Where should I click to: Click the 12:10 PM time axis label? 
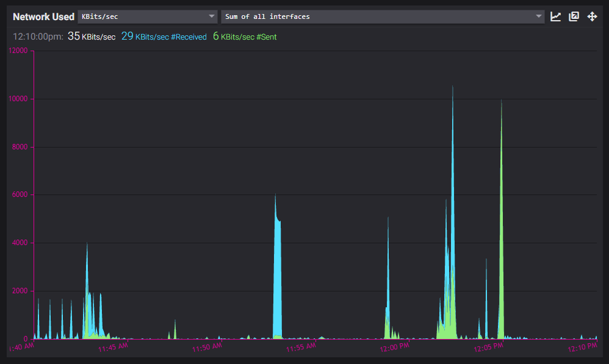click(x=583, y=347)
